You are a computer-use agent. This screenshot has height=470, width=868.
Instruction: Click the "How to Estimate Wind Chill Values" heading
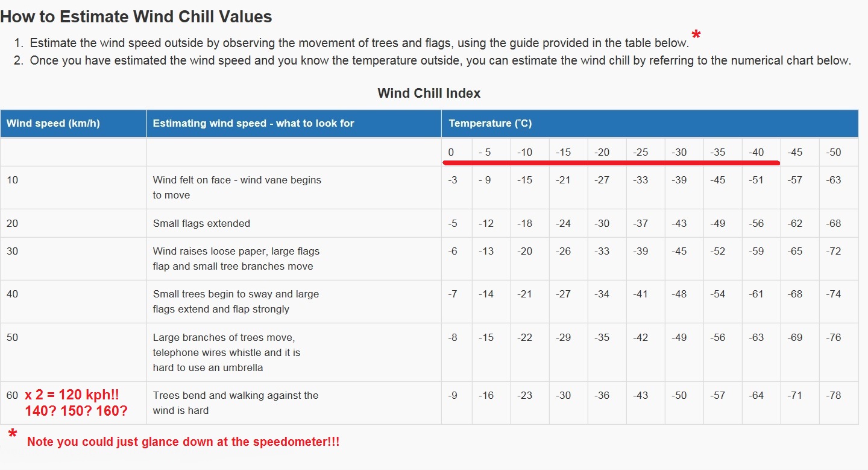[136, 17]
